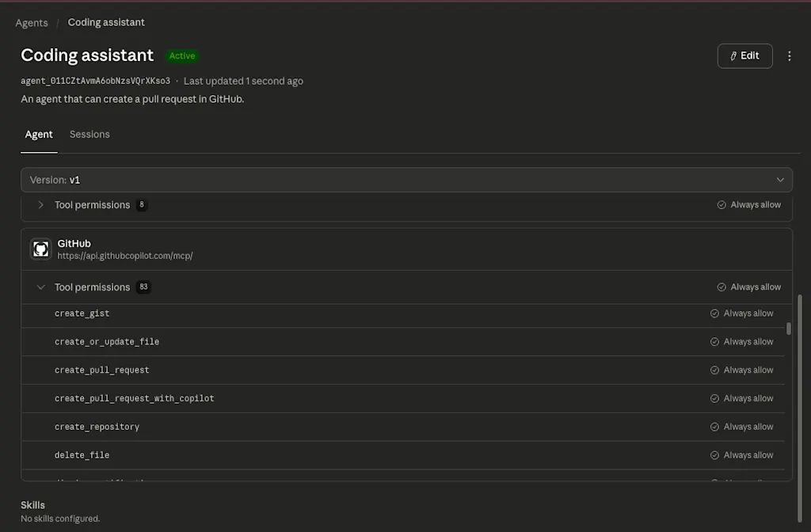The height and width of the screenshot is (532, 811).
Task: Toggle Always allow on GitHub Tool permissions header
Action: pos(749,287)
